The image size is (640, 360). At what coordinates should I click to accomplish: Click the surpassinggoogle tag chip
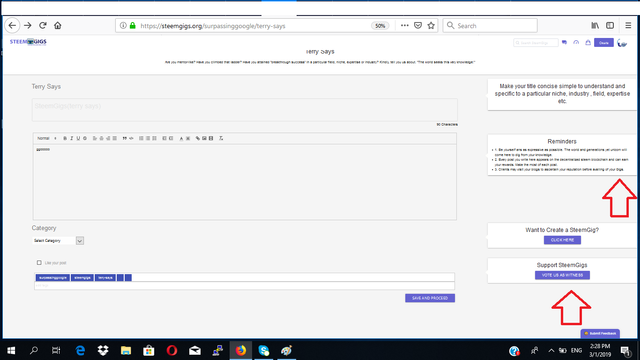pyautogui.click(x=53, y=278)
